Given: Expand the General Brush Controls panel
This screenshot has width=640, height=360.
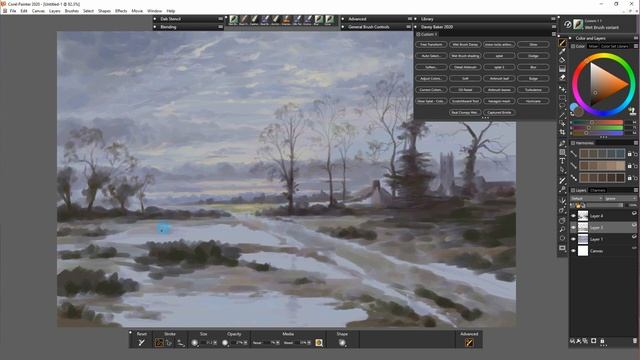Looking at the screenshot, I should [x=343, y=27].
